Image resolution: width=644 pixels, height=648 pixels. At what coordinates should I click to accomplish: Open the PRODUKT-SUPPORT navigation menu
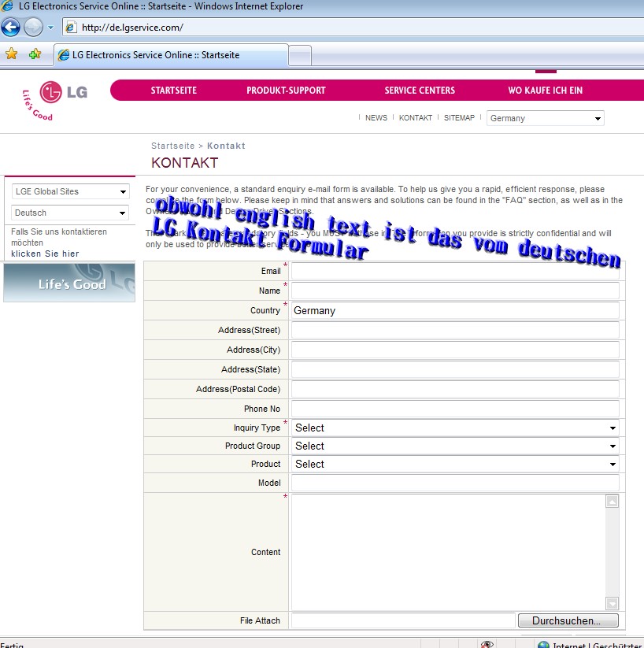click(x=286, y=91)
